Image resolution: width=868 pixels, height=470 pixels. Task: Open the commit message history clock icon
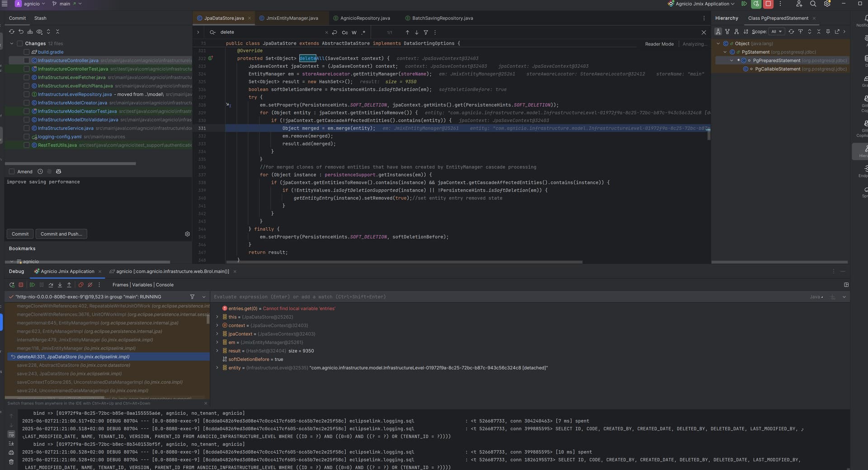(40, 172)
